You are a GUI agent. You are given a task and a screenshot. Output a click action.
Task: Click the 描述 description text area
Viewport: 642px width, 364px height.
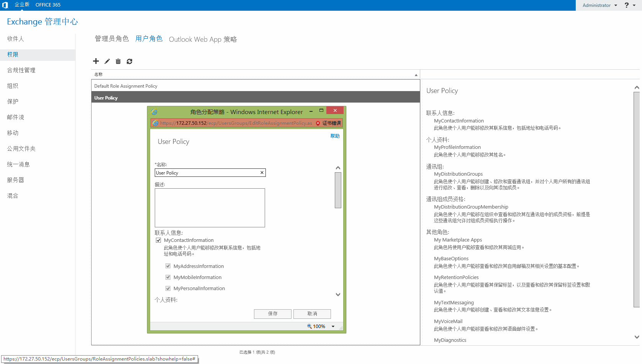pyautogui.click(x=210, y=208)
